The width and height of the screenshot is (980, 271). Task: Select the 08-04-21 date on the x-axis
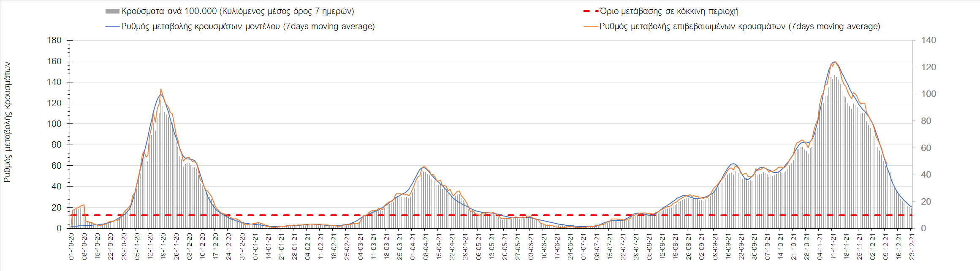pyautogui.click(x=426, y=246)
